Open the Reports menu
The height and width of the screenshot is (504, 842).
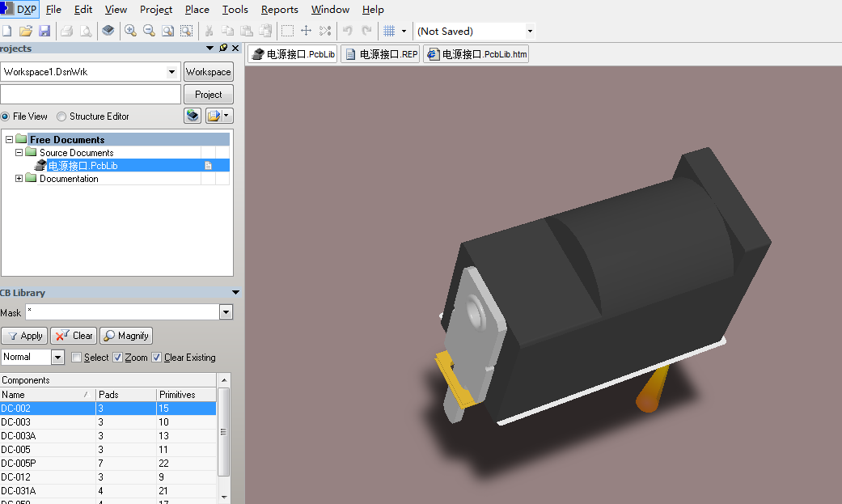279,10
